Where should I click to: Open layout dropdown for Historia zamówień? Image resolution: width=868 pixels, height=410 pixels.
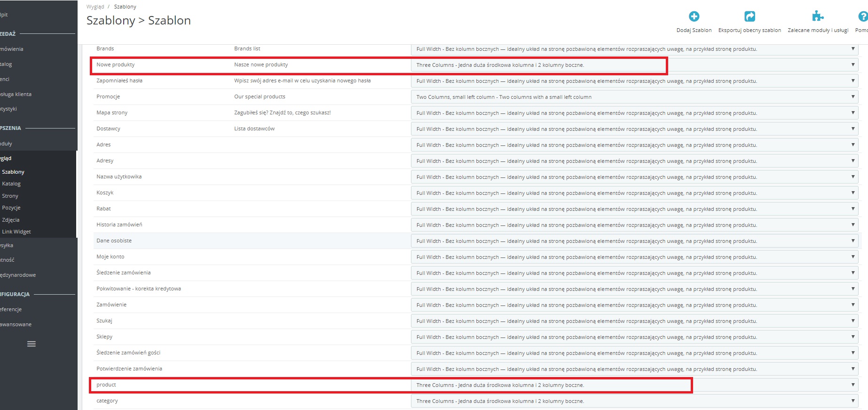tap(635, 225)
